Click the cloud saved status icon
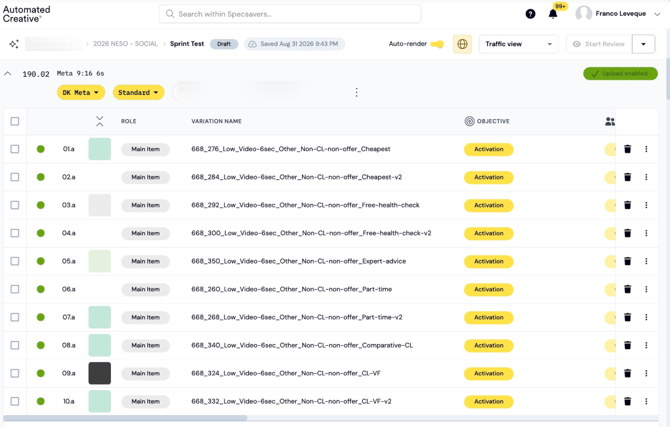Screen dimensions: 670x427 (x=253, y=44)
